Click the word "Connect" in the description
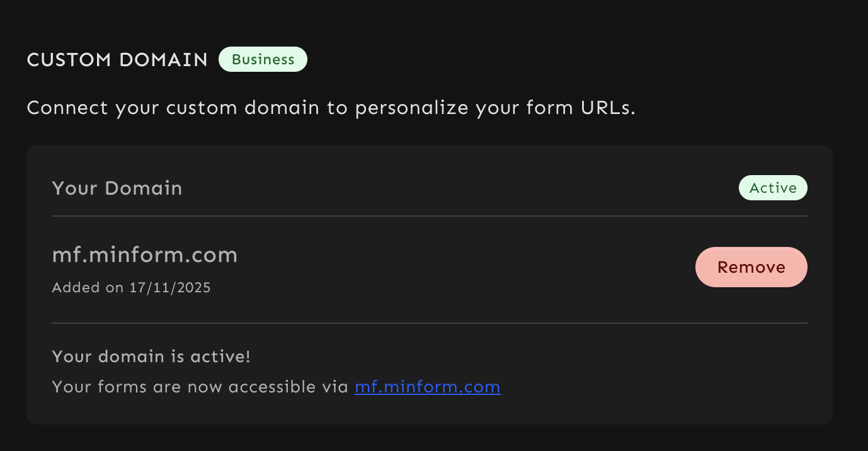Viewport: 868px width, 451px height. coord(67,108)
